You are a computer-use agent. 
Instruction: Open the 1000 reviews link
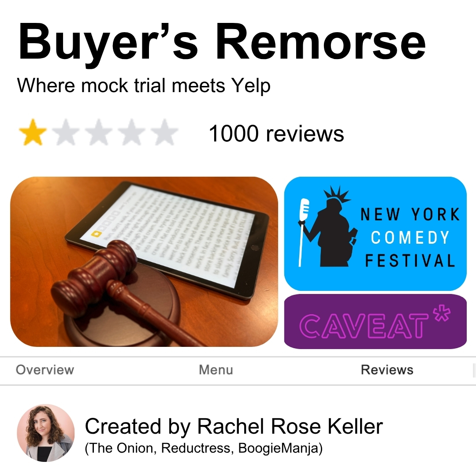tap(276, 133)
